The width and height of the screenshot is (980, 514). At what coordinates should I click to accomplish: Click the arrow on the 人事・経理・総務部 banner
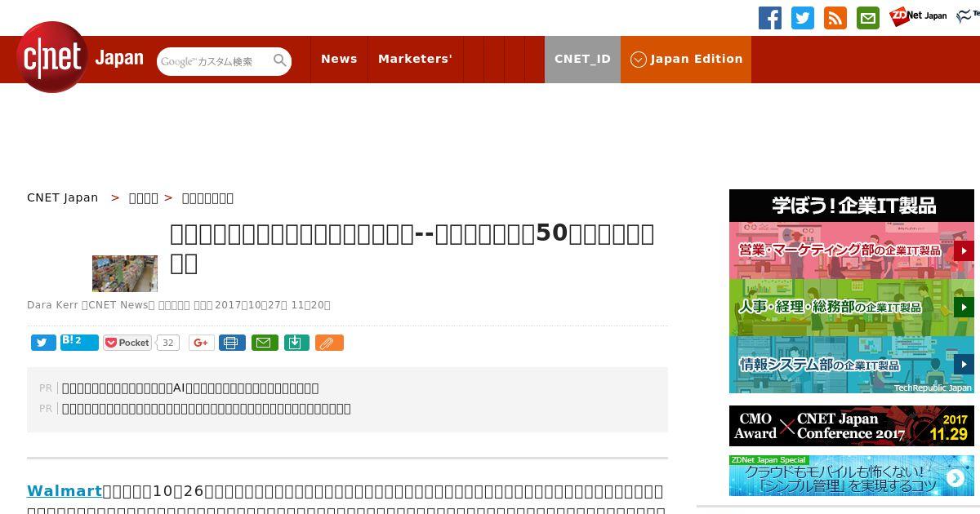click(964, 308)
